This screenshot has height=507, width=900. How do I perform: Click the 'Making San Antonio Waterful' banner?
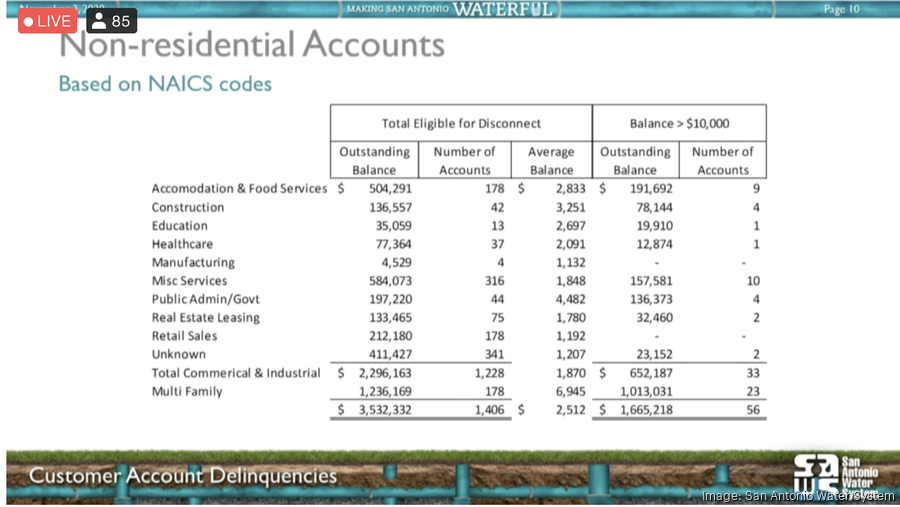point(449,9)
